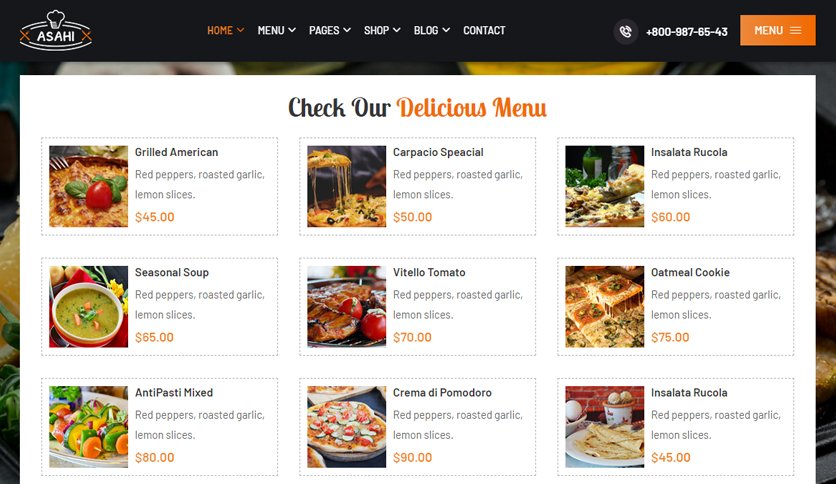The width and height of the screenshot is (836, 484).
Task: Open the Grilled American dish title
Action: click(x=176, y=152)
